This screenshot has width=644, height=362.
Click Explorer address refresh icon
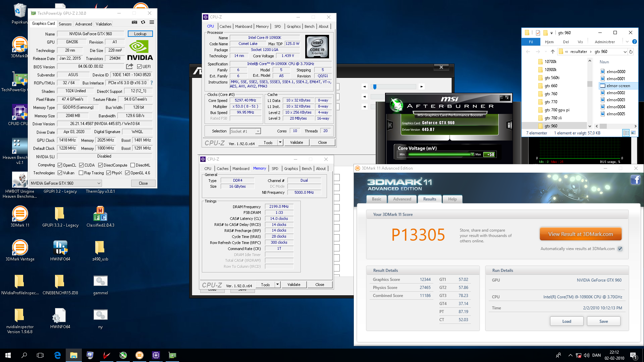point(631,52)
